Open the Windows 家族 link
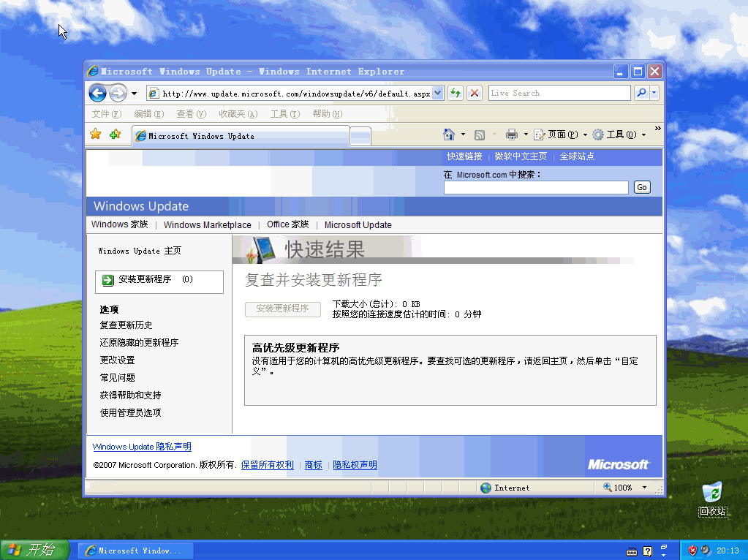This screenshot has width=748, height=560. click(120, 224)
